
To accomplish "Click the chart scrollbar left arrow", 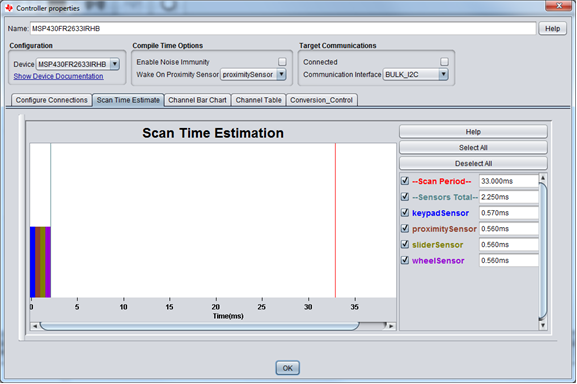I will tap(35, 326).
